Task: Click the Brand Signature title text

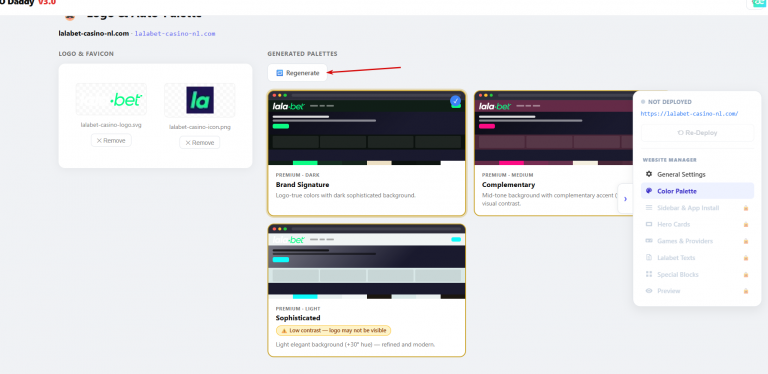Action: pos(302,185)
